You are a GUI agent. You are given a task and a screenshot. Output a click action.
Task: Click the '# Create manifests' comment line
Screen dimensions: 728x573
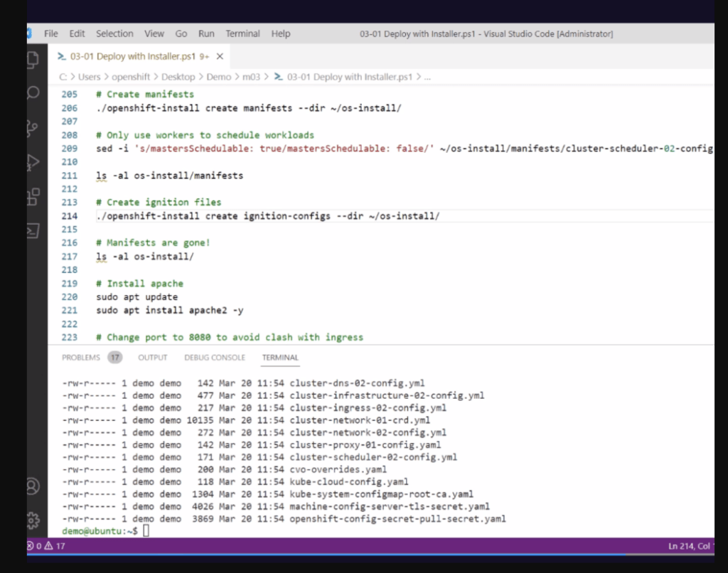pos(145,95)
